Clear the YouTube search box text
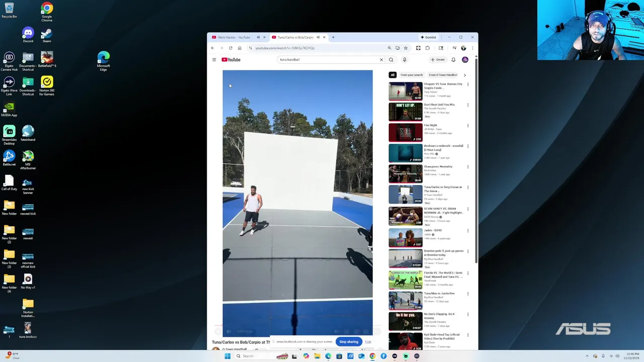The image size is (644, 362). click(x=381, y=60)
